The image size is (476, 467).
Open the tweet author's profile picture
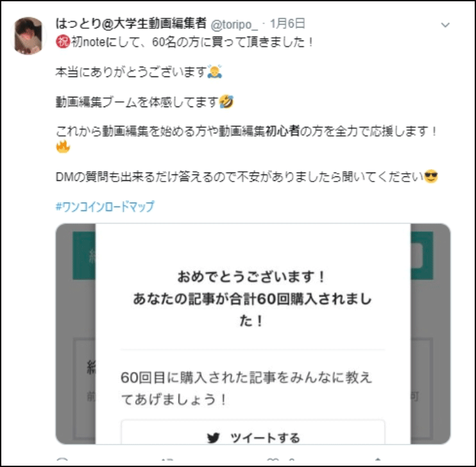click(x=28, y=36)
